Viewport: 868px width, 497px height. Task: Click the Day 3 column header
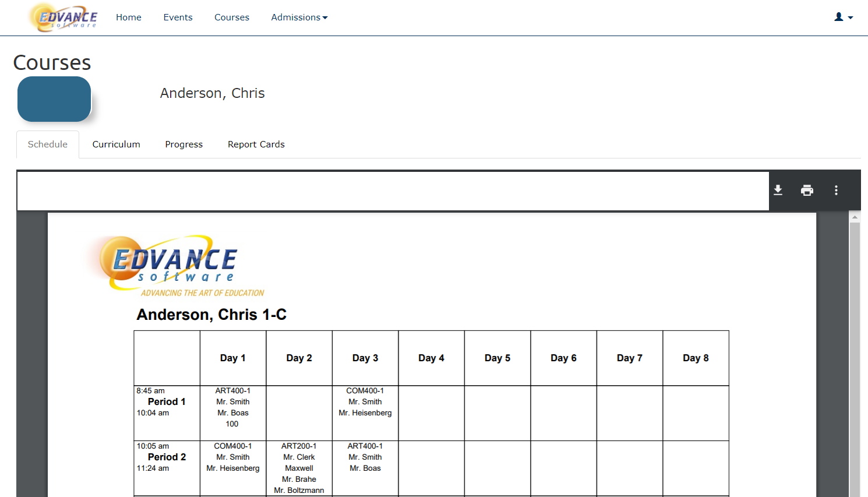pyautogui.click(x=365, y=358)
